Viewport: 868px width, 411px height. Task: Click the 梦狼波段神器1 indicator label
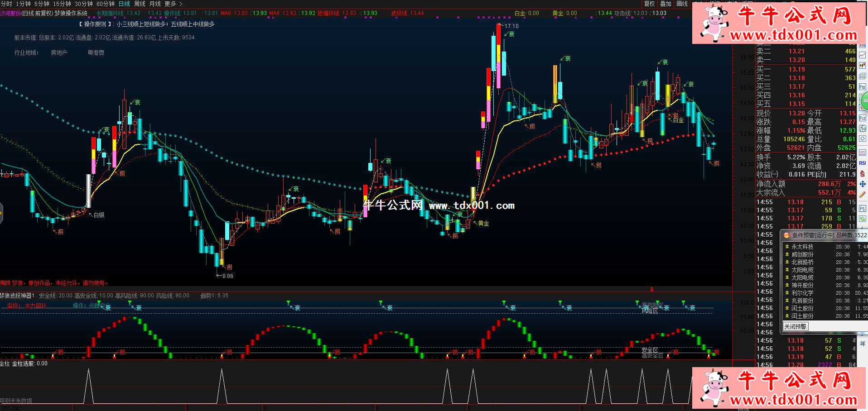[x=17, y=296]
